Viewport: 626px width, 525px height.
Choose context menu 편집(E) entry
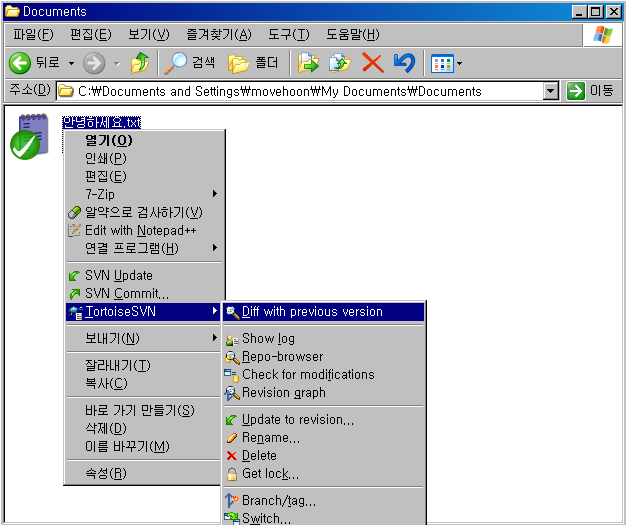pos(144,176)
